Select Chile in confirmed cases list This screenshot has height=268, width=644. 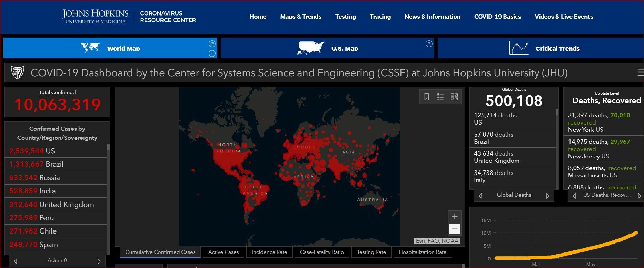(56, 231)
